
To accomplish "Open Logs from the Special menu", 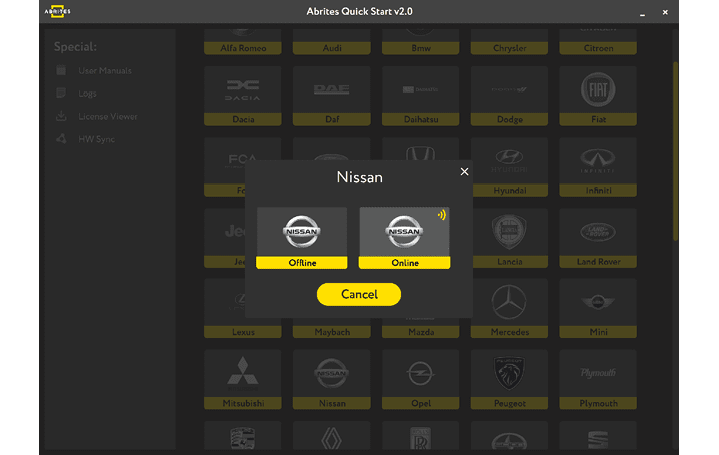I will [x=88, y=94].
